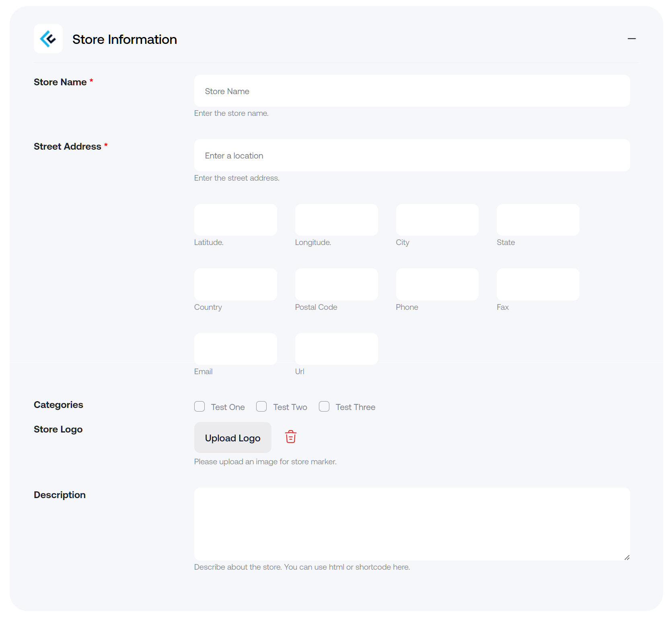672x620 pixels.
Task: Click the 'Enter the store name.' hint
Action: pos(231,113)
